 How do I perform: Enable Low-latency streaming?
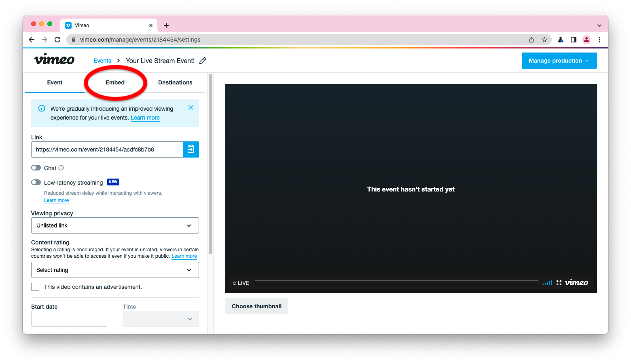(36, 182)
